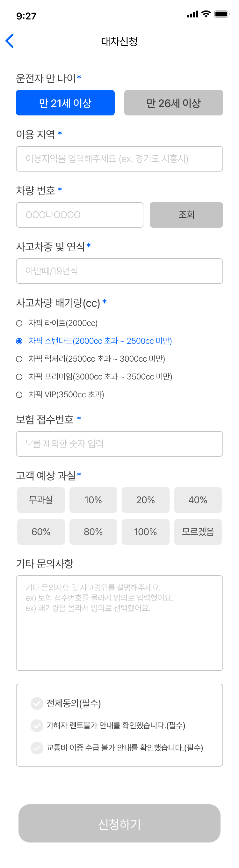239x868 pixels.
Task: Pick the 40% fault ratio
Action: point(198,500)
